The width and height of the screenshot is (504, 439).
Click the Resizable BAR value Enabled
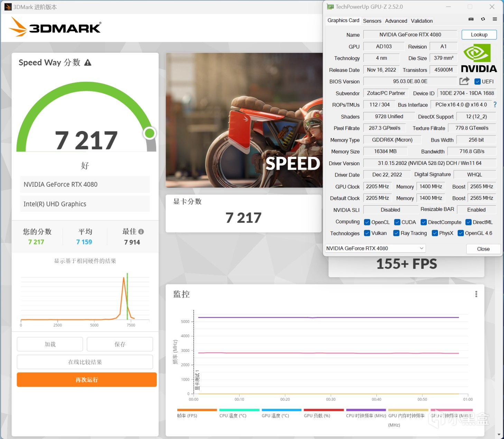coord(476,210)
